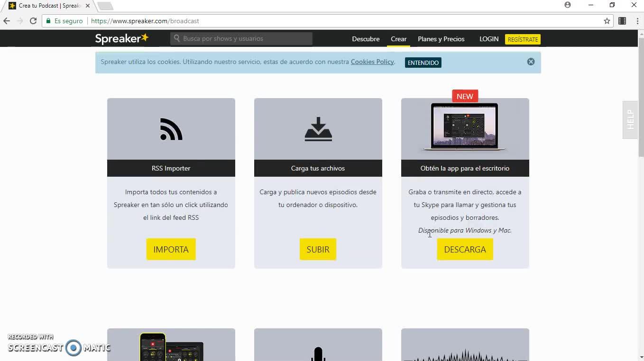Click the Spreaker logo
Screen dimensions: 644x361
pyautogui.click(x=122, y=38)
